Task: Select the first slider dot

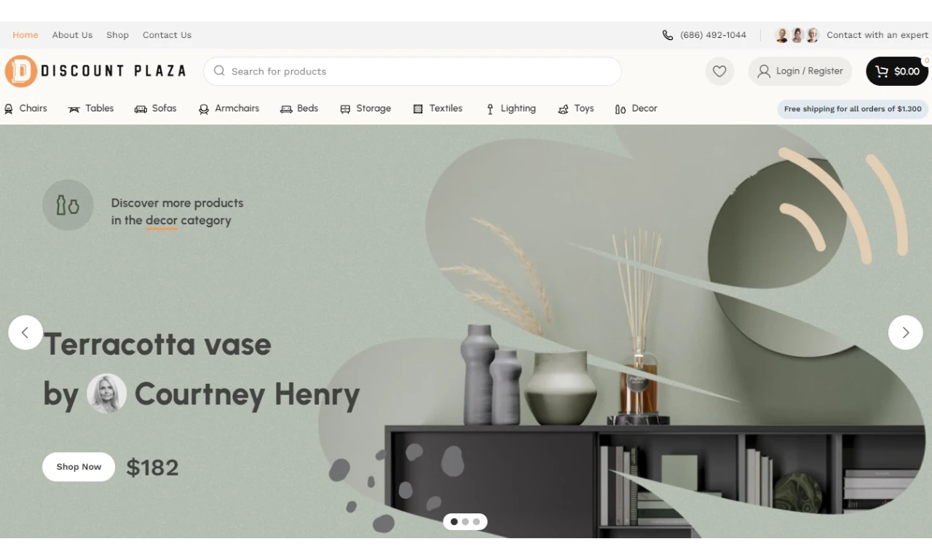Action: point(454,521)
